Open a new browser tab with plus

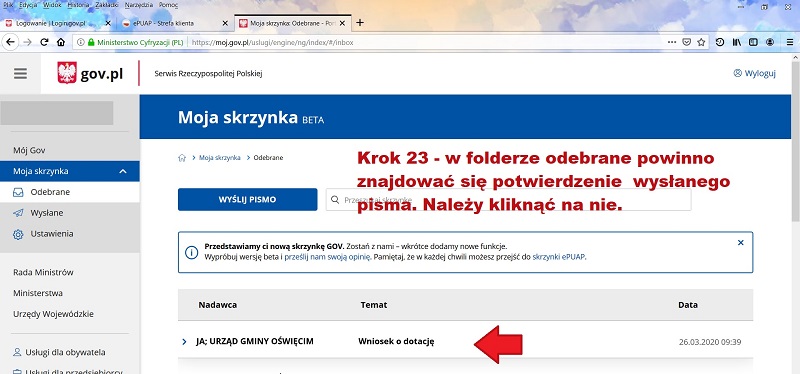click(x=360, y=23)
